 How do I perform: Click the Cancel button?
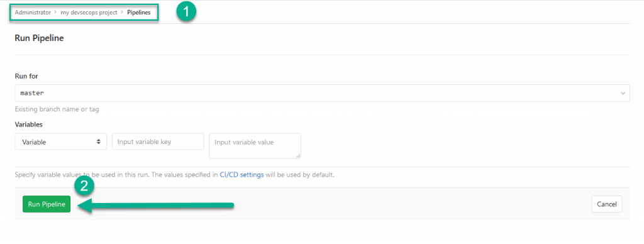607,204
